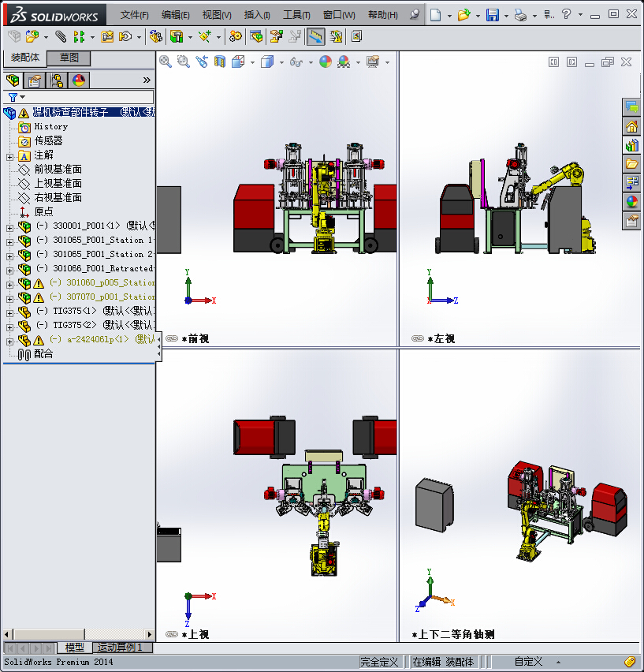Click the Print icon
The height and width of the screenshot is (672, 644).
pyautogui.click(x=521, y=16)
